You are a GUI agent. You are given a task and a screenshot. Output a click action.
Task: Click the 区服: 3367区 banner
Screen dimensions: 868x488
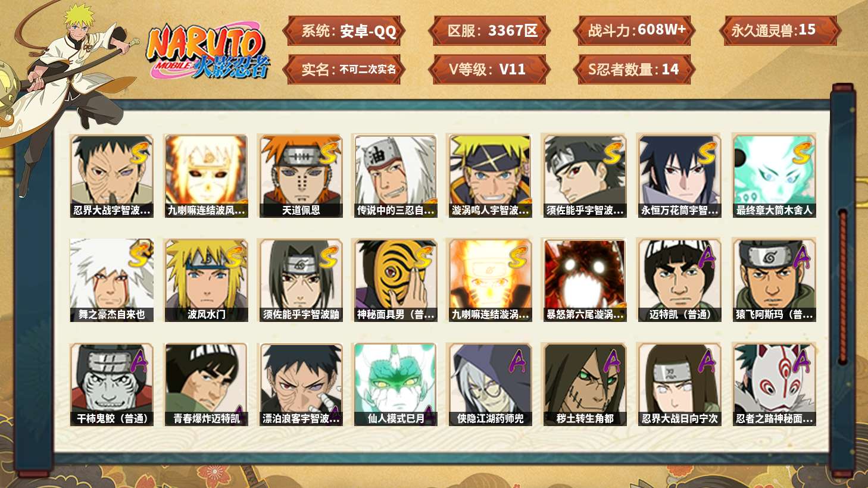click(489, 31)
